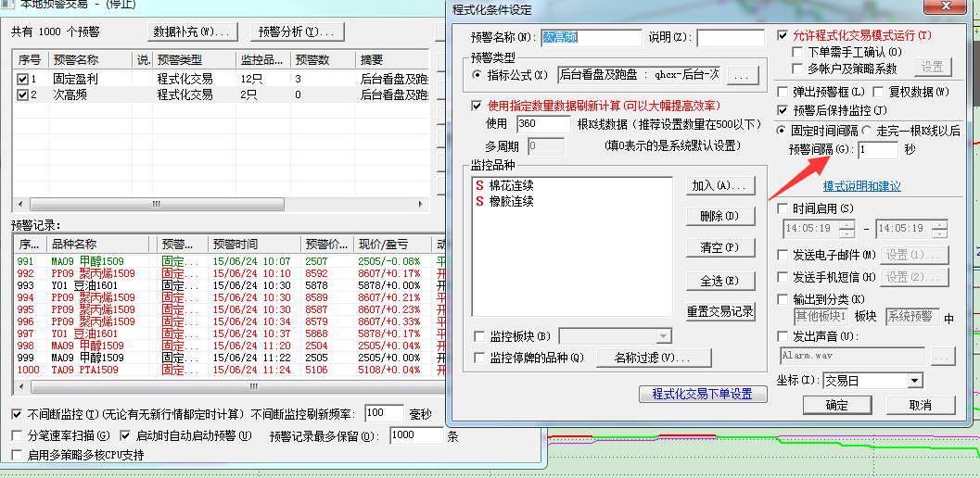Image resolution: width=980 pixels, height=478 pixels.
Task: Open the 模式说明和建议 link
Action: [861, 186]
